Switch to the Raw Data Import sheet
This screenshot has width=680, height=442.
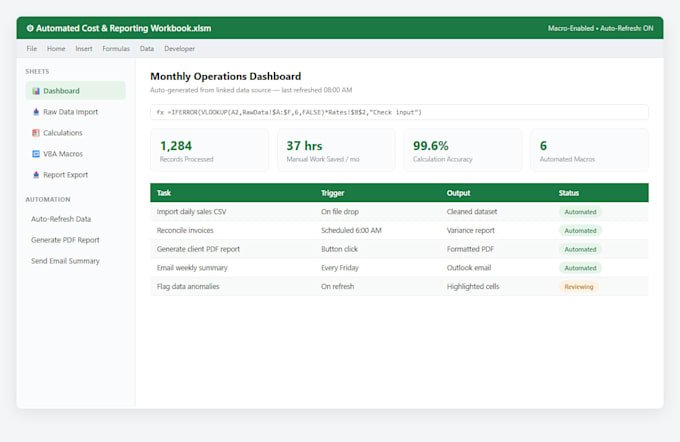pos(75,112)
